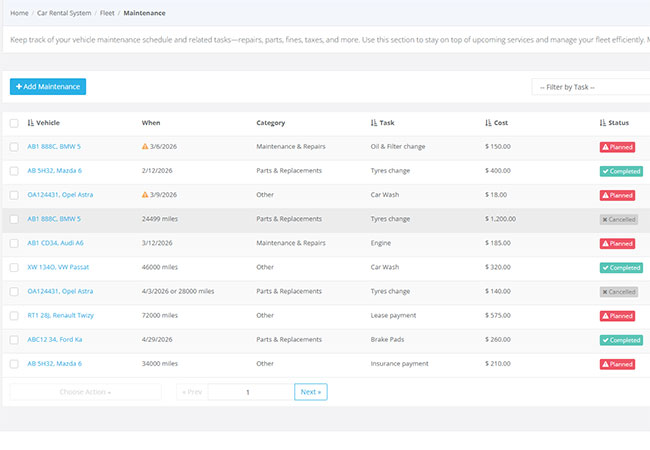Check the Mazda 6 Insurance payment row checkbox
Screen dimensions: 650x450
tap(14, 364)
